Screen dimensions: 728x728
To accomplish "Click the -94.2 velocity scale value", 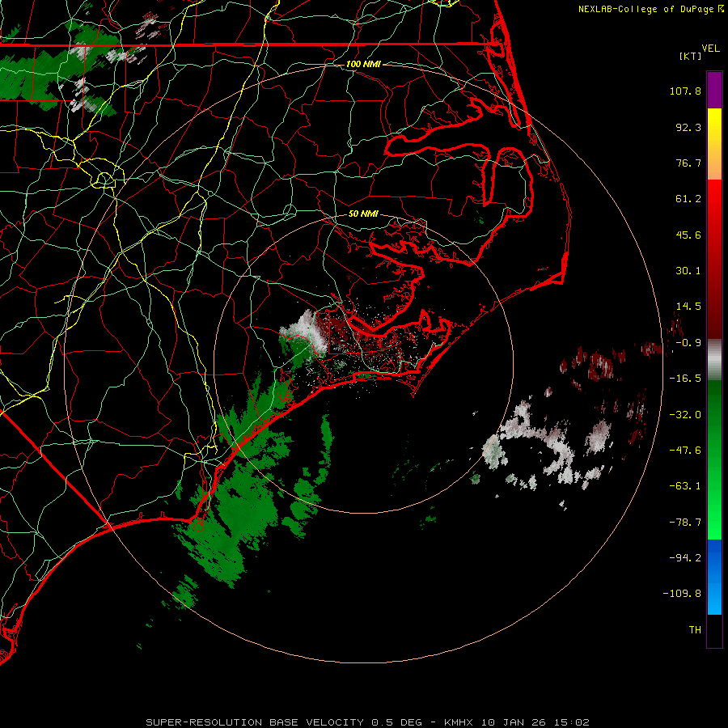I will pyautogui.click(x=685, y=557).
